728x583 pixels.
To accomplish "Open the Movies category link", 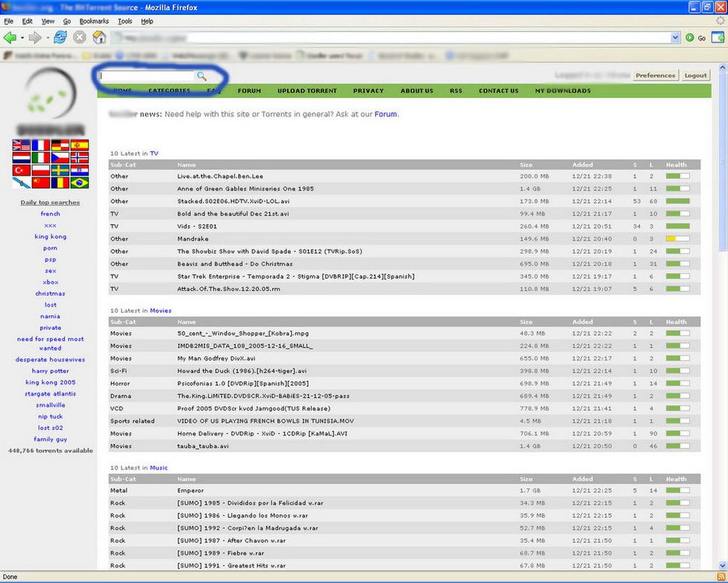I will [x=161, y=310].
